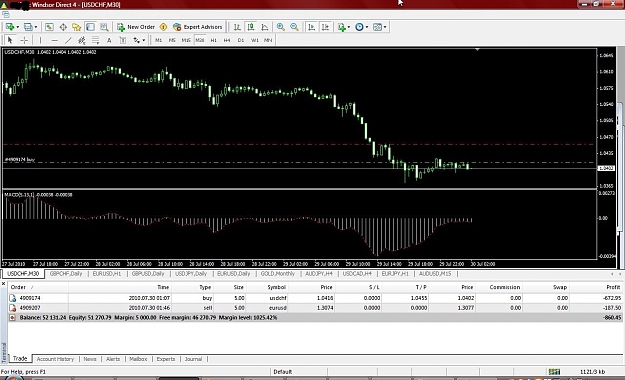Switch to D1 timeframe
This screenshot has height=380, width=625.
240,40
